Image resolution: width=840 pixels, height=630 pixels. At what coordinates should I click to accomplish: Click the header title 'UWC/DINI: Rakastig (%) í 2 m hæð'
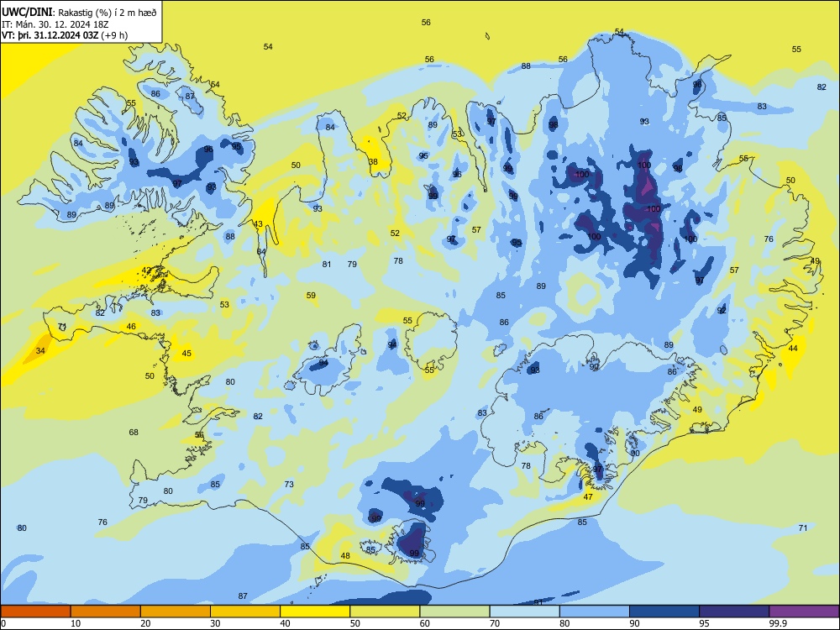[x=79, y=13]
